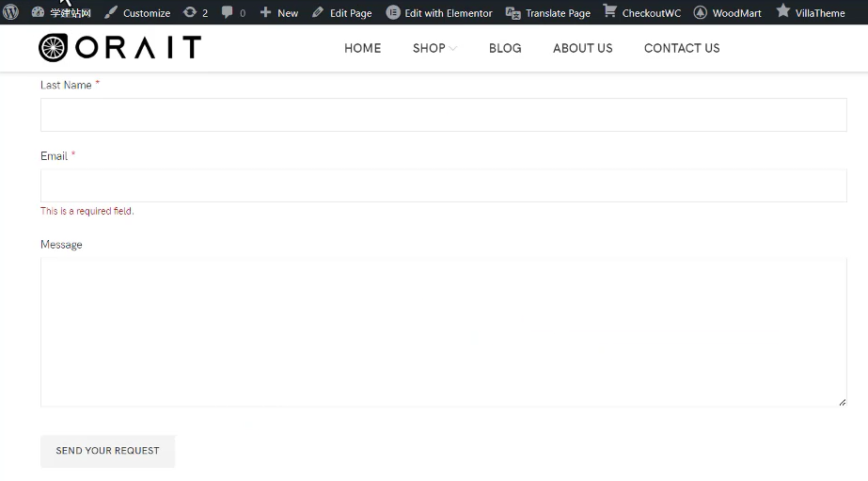Image resolution: width=868 pixels, height=481 pixels.
Task: Click the Translate Page icon
Action: pos(513,13)
